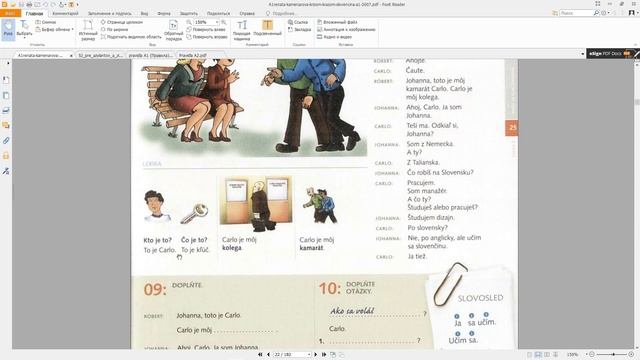Open the Comments panel in the sidebar
Viewport: 640px width, 360px height.
tap(6, 125)
